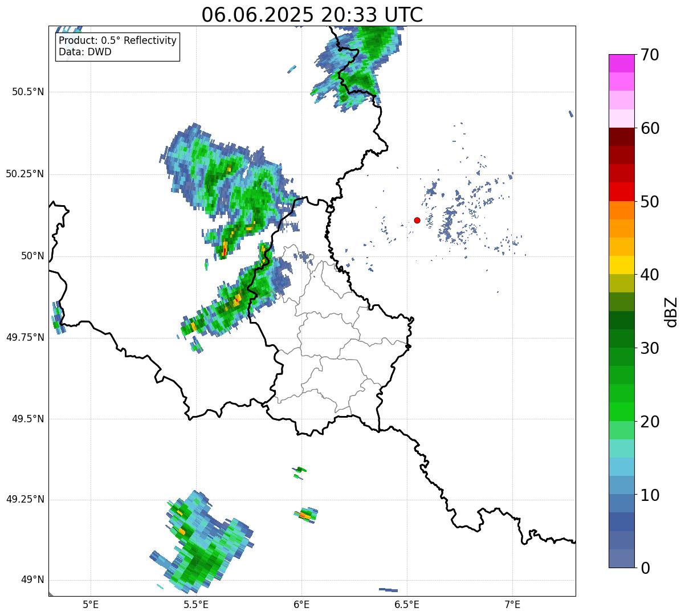Click the 7°E longitude label
The height and width of the screenshot is (616, 685).
tap(512, 605)
